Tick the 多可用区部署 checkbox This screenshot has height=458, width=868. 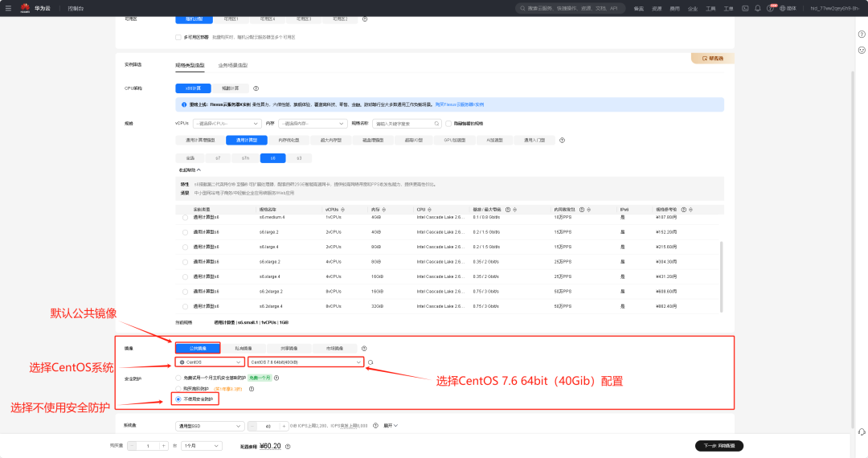click(x=178, y=38)
